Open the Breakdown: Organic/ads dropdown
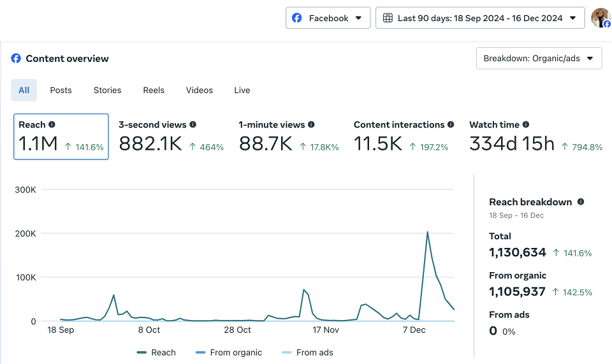The width and height of the screenshot is (612, 364). (x=539, y=59)
